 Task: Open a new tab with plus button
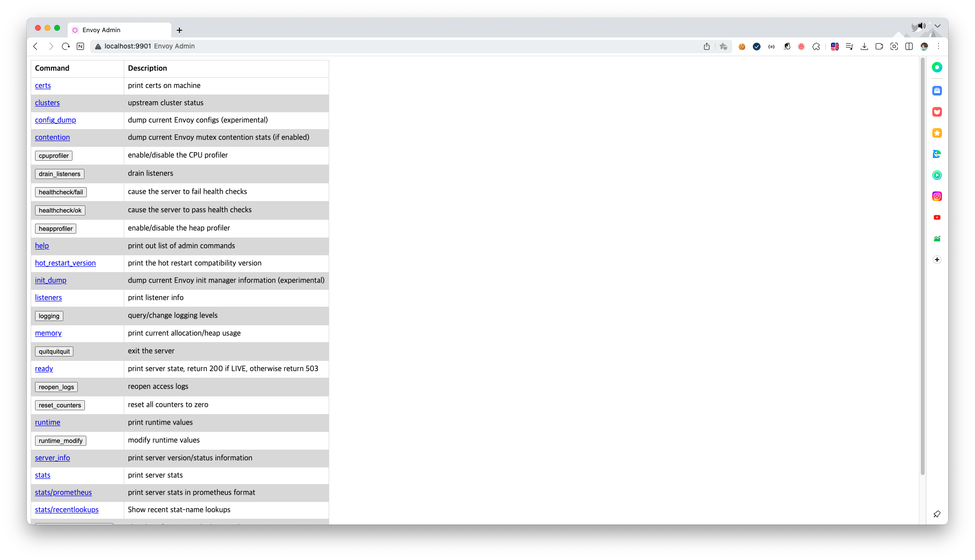(179, 30)
